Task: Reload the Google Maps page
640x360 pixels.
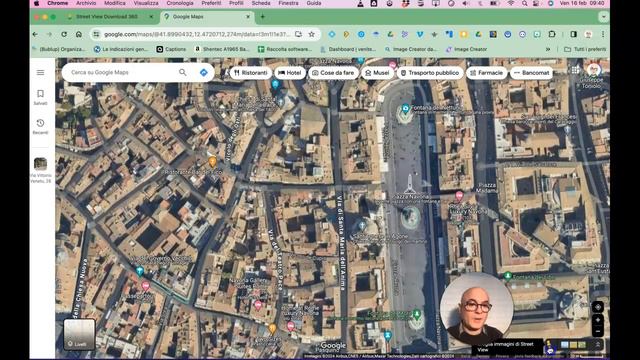Action: [64, 34]
